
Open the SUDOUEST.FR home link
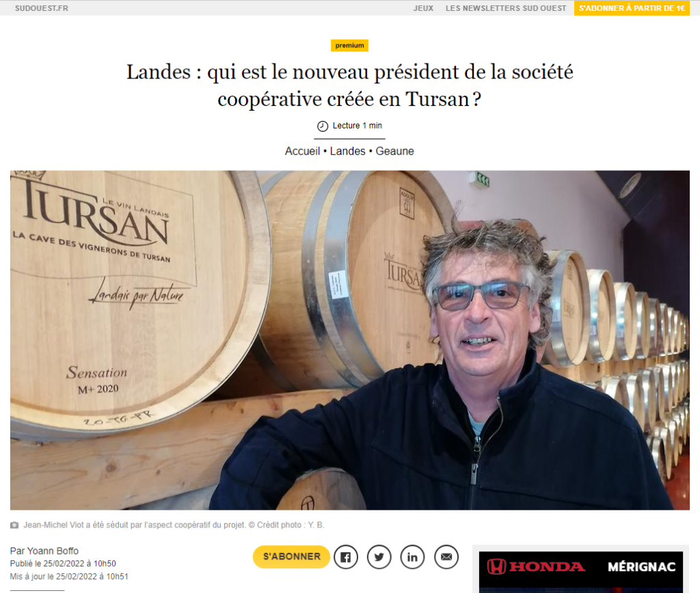click(x=42, y=8)
